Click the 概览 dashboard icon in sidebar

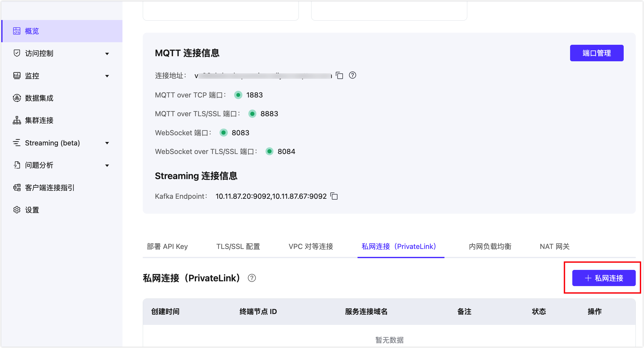click(17, 31)
